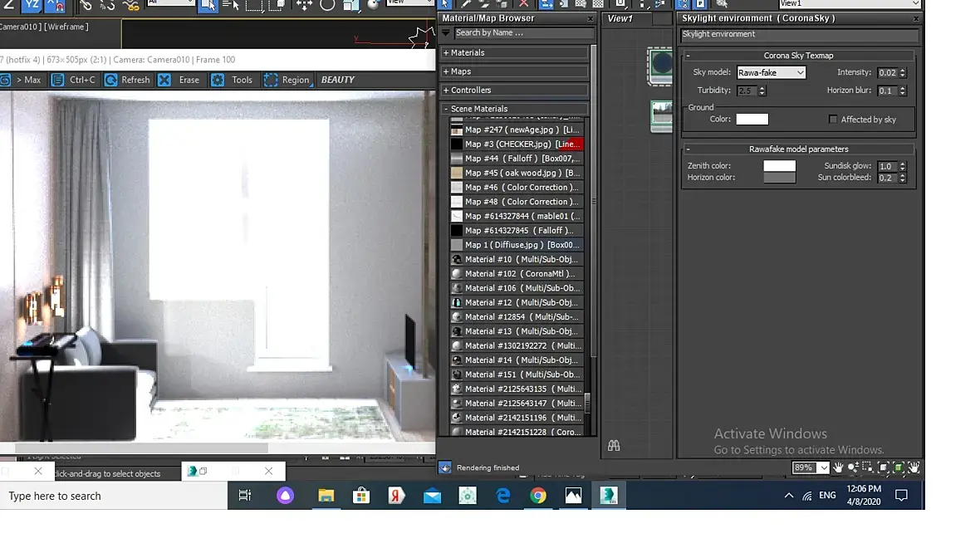Image resolution: width=980 pixels, height=553 pixels.
Task: Click the Erase icon in frame buffer
Action: click(164, 80)
